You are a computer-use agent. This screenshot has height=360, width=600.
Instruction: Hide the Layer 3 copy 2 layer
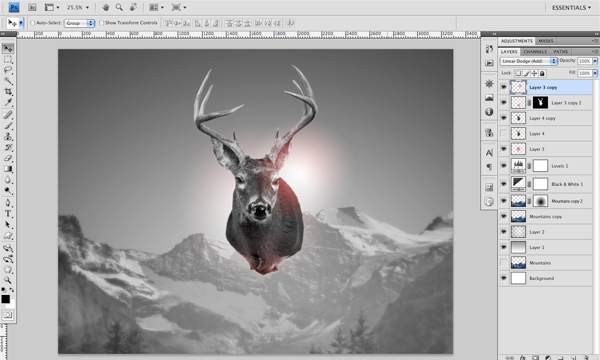[x=504, y=103]
